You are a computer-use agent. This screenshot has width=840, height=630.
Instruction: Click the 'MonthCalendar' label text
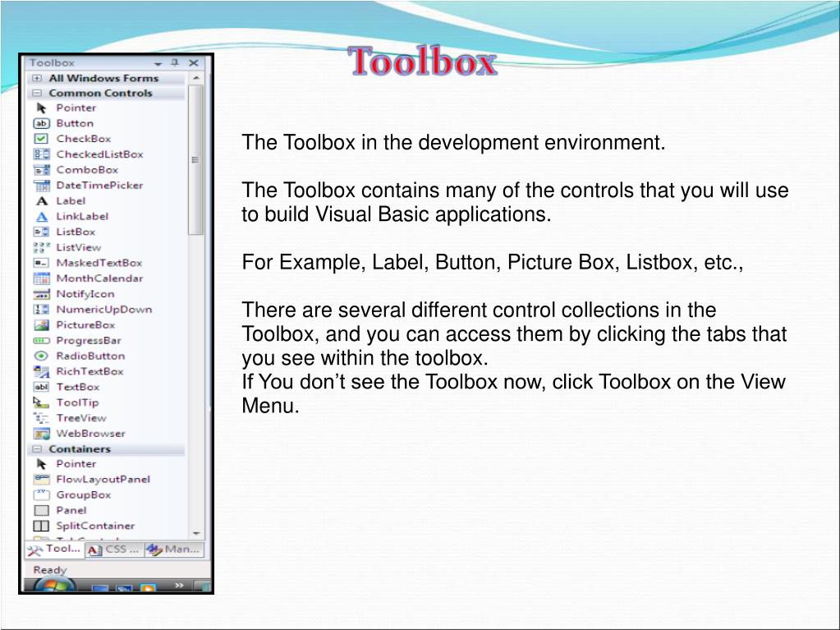pos(99,278)
